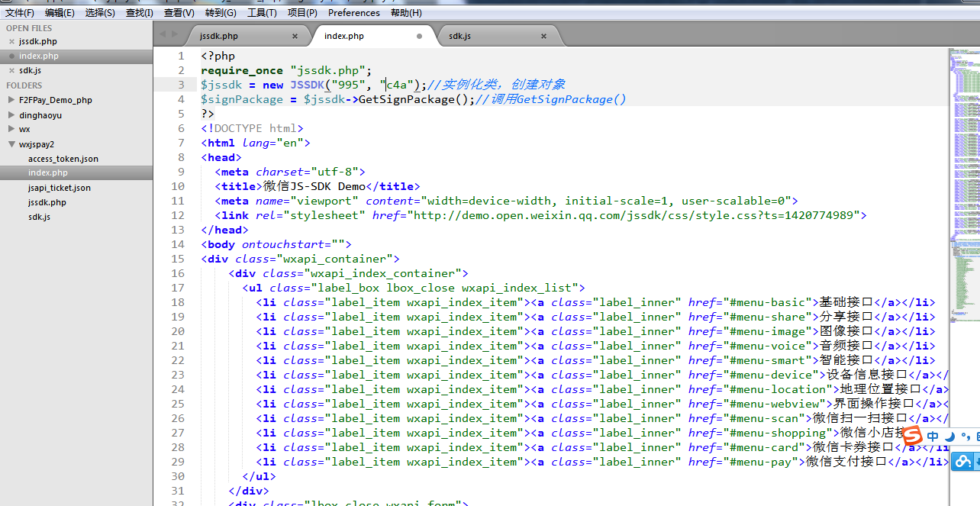980x506 pixels.
Task: Open the 转到(G) menu
Action: [x=221, y=13]
